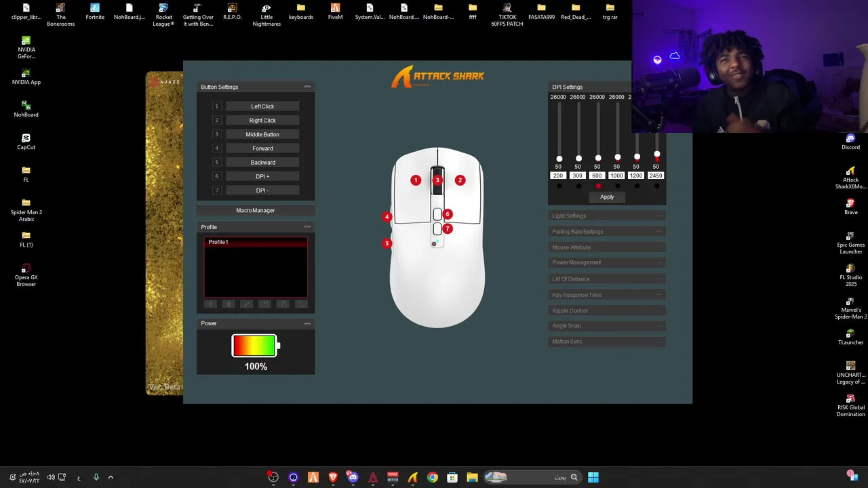The width and height of the screenshot is (868, 488).
Task: Open Macro Manager
Action: pyautogui.click(x=256, y=210)
